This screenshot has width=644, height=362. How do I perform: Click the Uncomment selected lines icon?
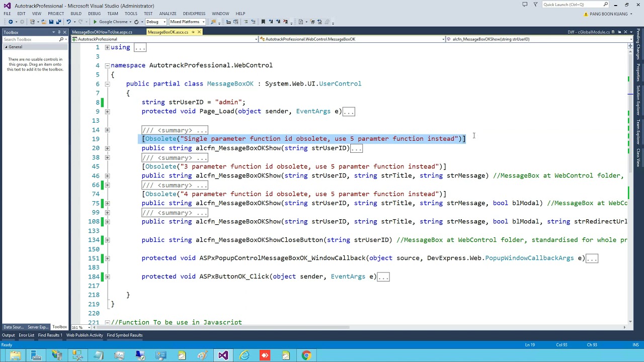(253, 22)
